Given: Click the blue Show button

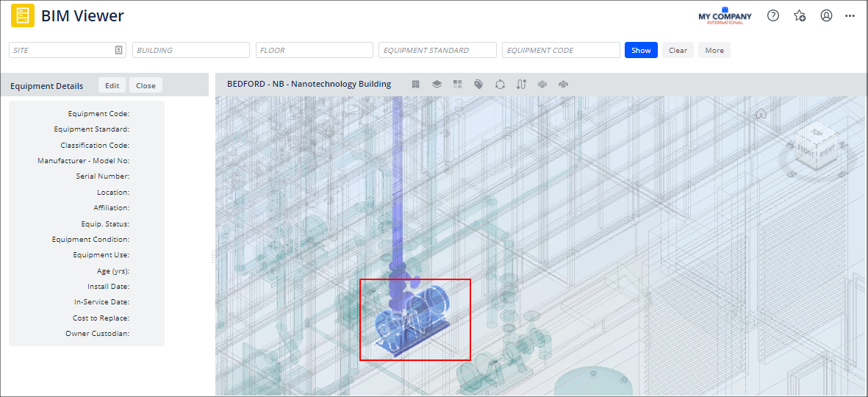Looking at the screenshot, I should 641,50.
